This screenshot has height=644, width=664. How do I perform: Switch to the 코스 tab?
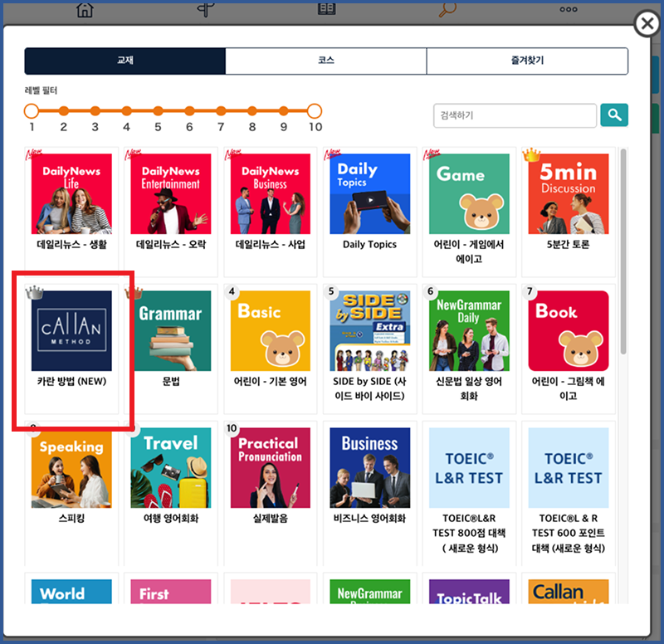(326, 61)
